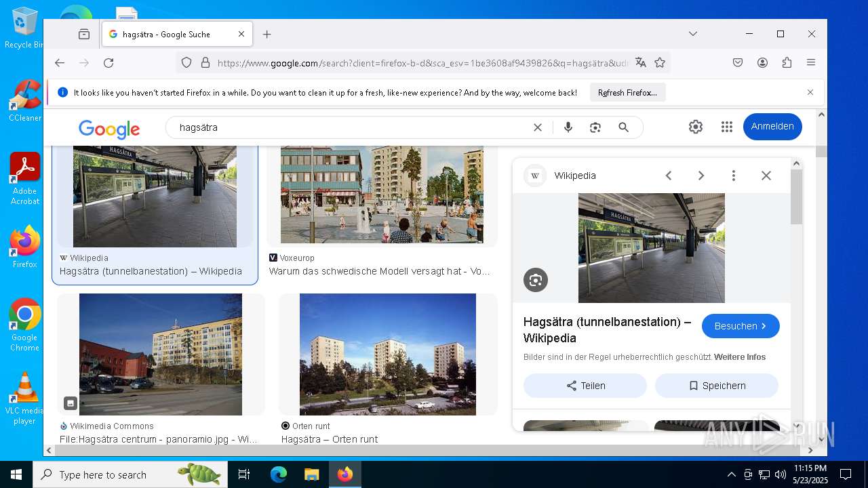Click the Refresh Firefox button
868x488 pixels.
[x=627, y=93]
